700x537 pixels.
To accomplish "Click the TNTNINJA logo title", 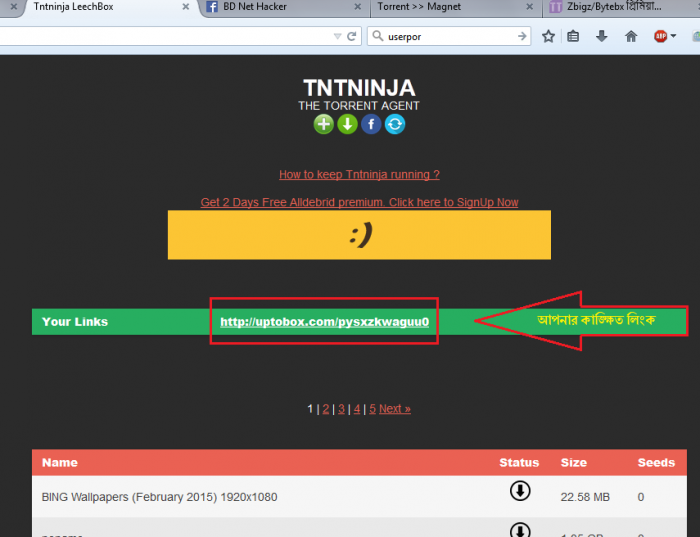I will coord(359,88).
